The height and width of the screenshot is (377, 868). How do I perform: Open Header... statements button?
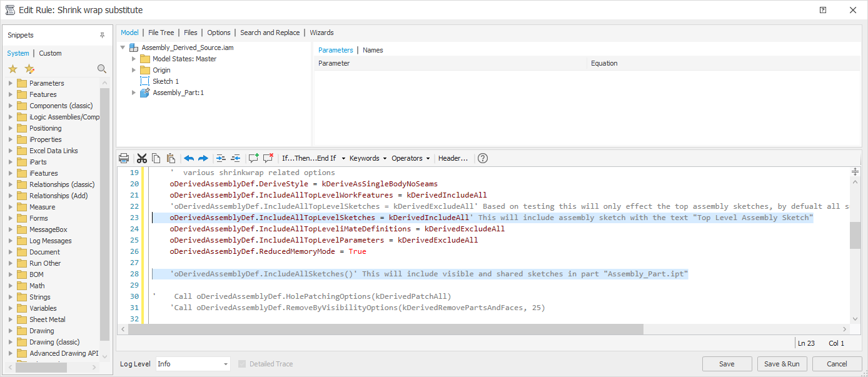coord(453,158)
